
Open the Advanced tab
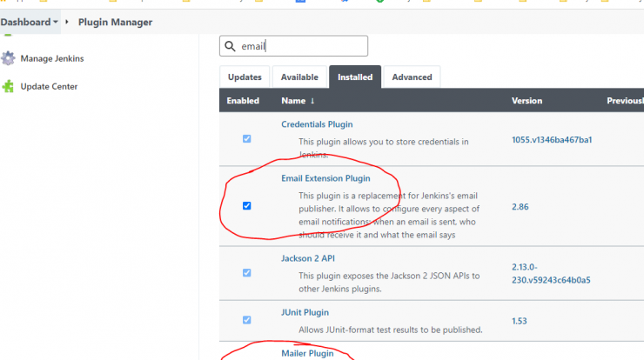coord(412,77)
